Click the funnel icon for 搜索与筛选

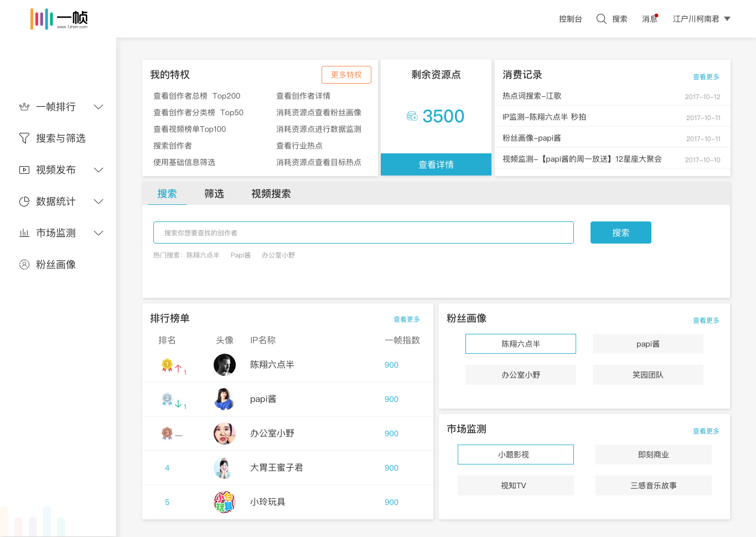24,138
